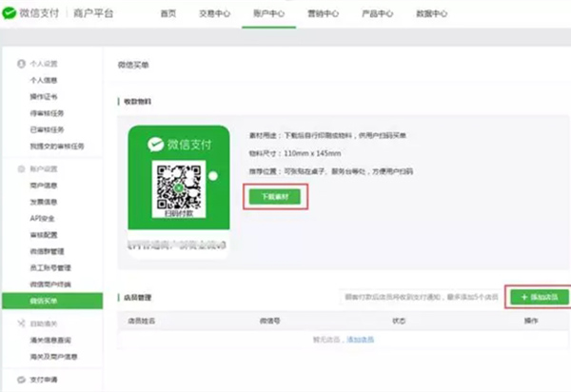
Task: Click the 状态 column header
Action: click(399, 321)
